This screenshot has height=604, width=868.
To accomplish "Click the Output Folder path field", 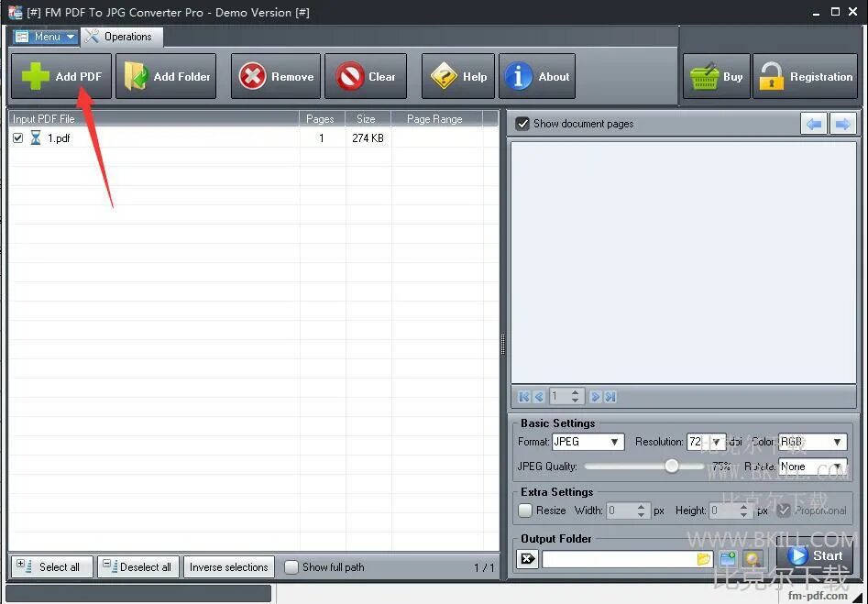I will tap(627, 559).
